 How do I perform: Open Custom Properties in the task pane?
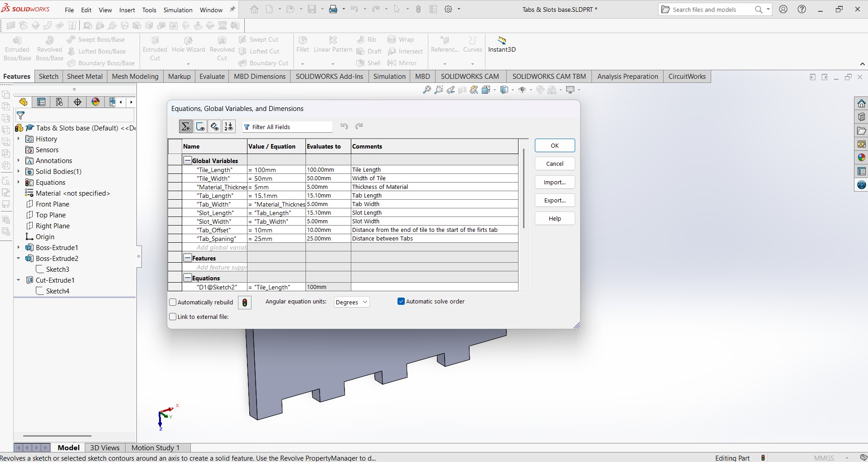click(861, 171)
